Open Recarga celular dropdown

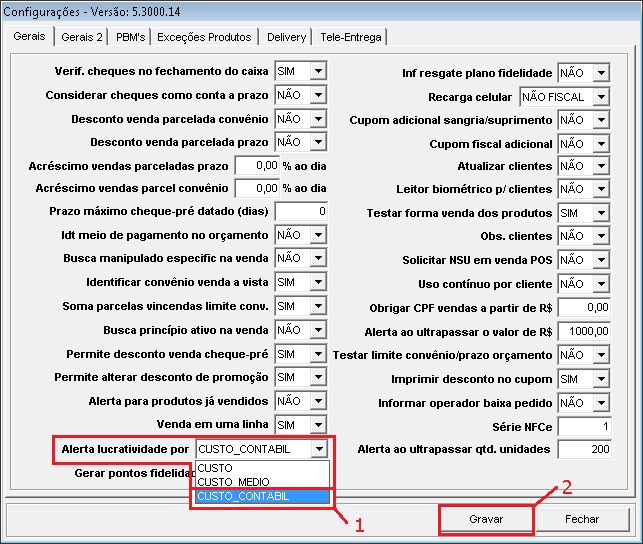(x=601, y=98)
